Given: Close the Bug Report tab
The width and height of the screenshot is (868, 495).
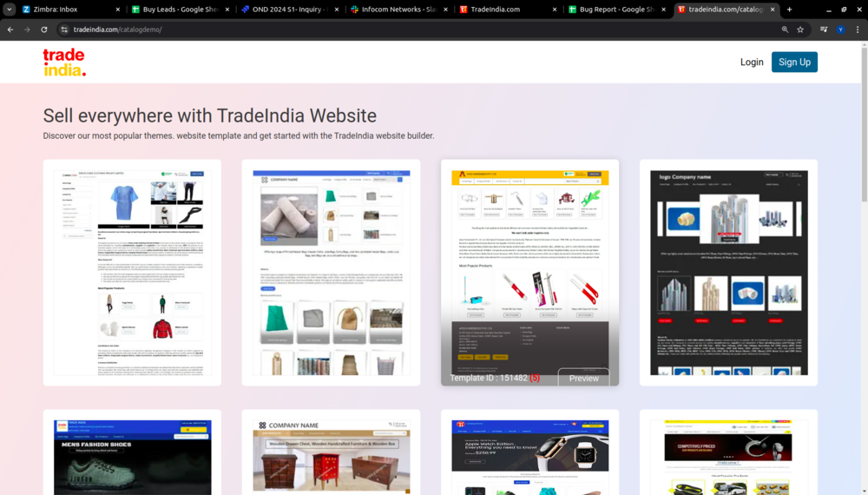Looking at the screenshot, I should coord(664,10).
